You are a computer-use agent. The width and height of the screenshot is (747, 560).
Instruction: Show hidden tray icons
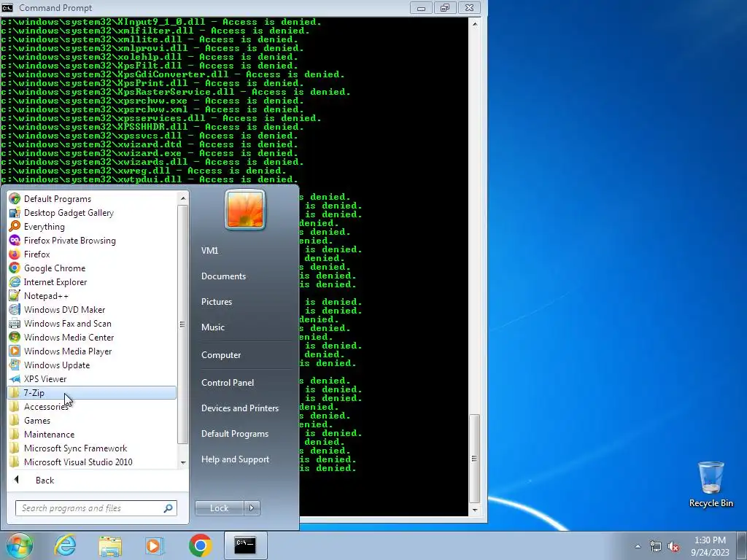638,546
